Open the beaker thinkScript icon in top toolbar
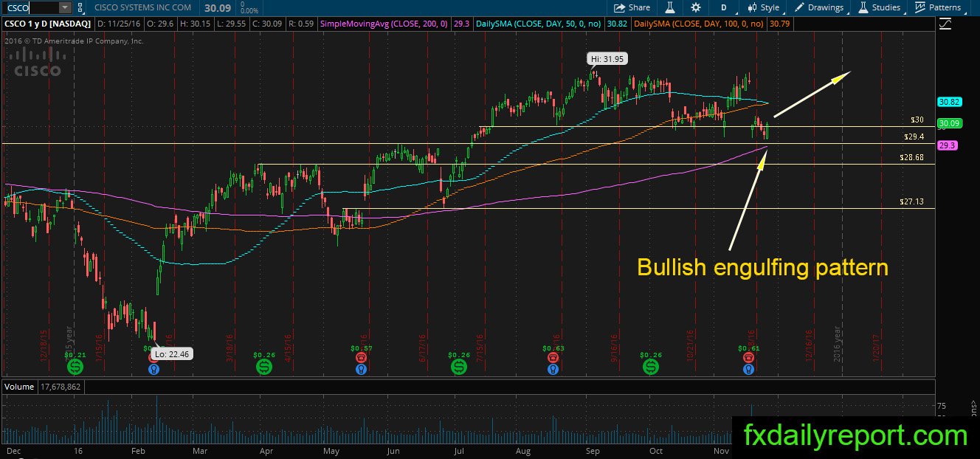Screen dimensions: 980x459 pyautogui.click(x=671, y=7)
